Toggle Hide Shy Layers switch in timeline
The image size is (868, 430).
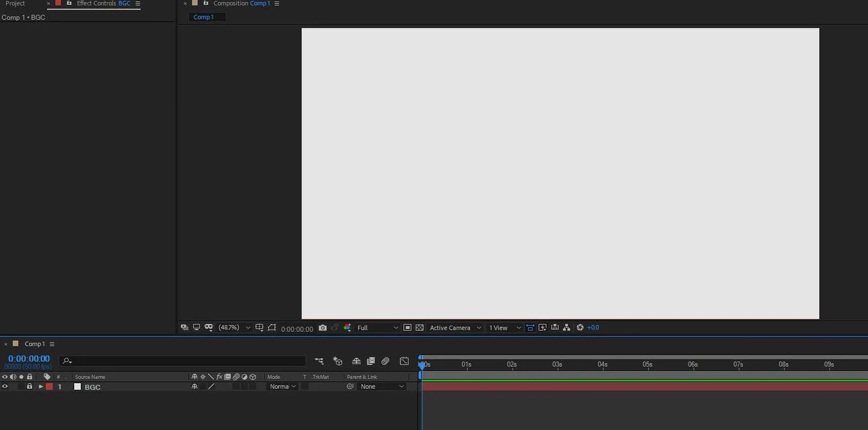[356, 361]
